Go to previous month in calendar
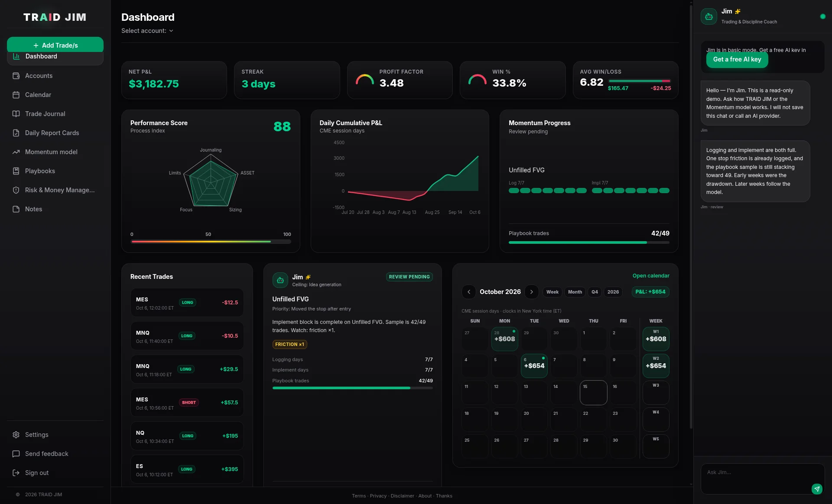 click(469, 292)
